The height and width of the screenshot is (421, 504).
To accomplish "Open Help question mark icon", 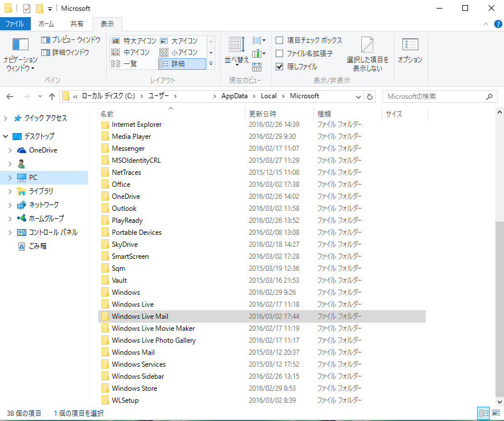I will click(498, 24).
